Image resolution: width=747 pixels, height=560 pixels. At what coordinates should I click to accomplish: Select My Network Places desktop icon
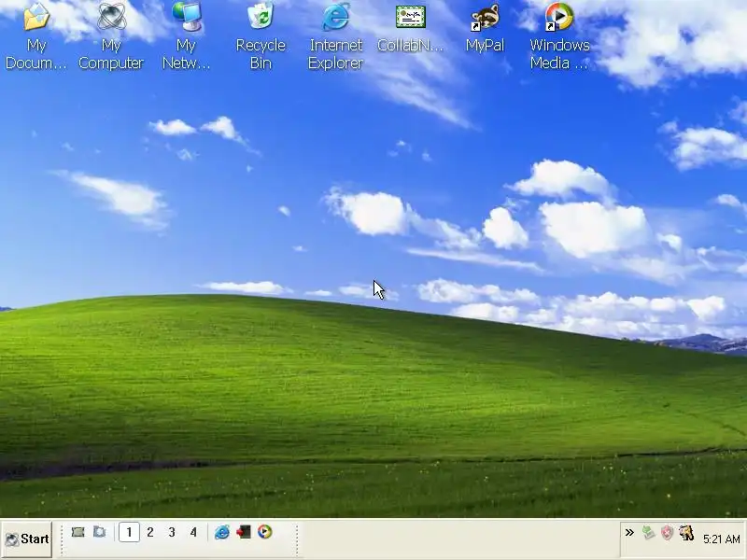click(186, 35)
